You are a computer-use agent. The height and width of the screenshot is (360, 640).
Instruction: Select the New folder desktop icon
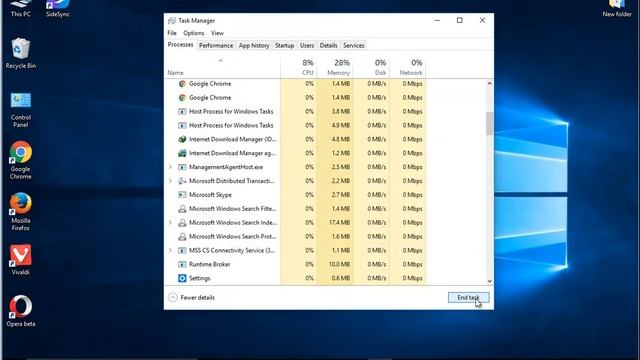coord(617,8)
